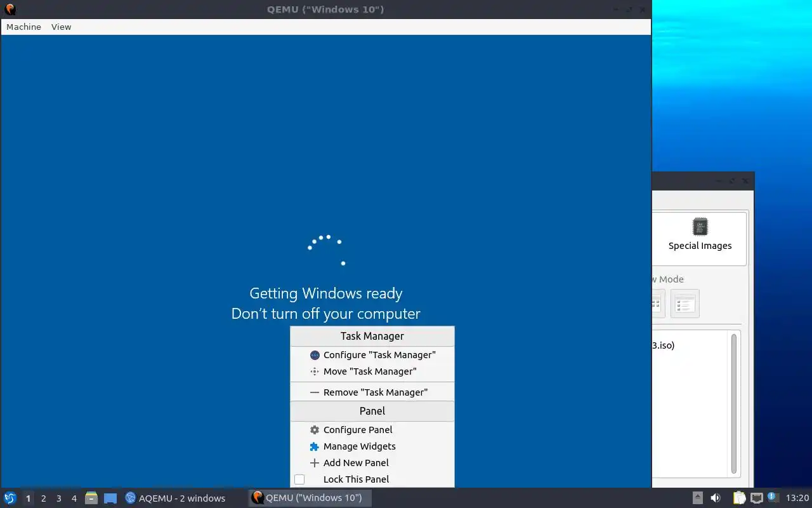This screenshot has width=812, height=508.
Task: Open Configure Panel from context menu
Action: 372,430
